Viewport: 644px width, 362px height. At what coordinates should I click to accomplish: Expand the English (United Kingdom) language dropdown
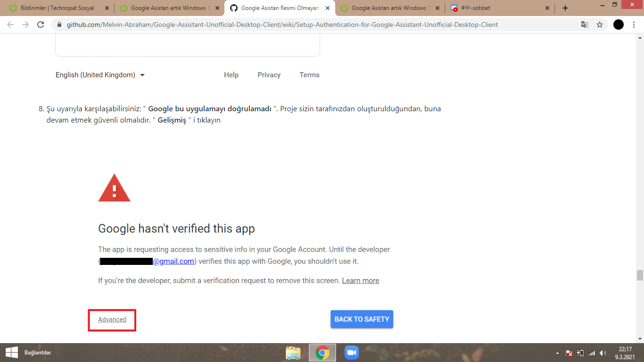[100, 75]
